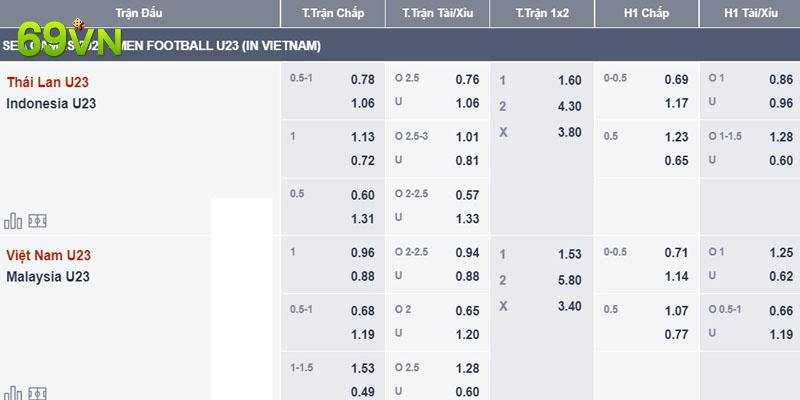Select handicap 0.5-1 odds 0.78
Screen dimensions: 800x400
(362, 80)
